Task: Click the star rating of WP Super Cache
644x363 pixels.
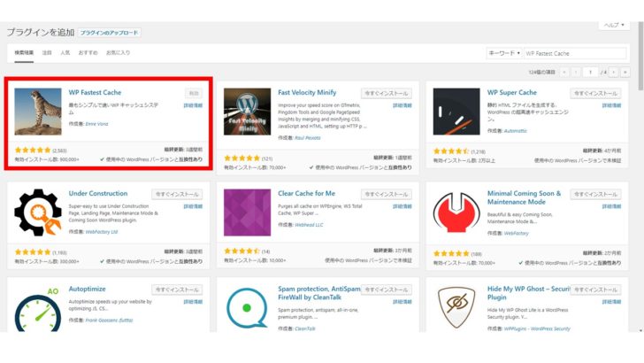Action: point(451,151)
